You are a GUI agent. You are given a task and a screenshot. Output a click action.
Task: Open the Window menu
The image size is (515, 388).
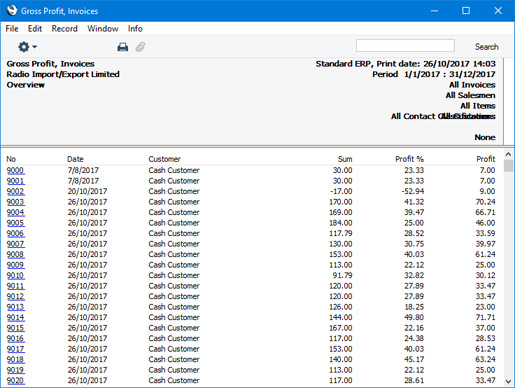pyautogui.click(x=103, y=29)
